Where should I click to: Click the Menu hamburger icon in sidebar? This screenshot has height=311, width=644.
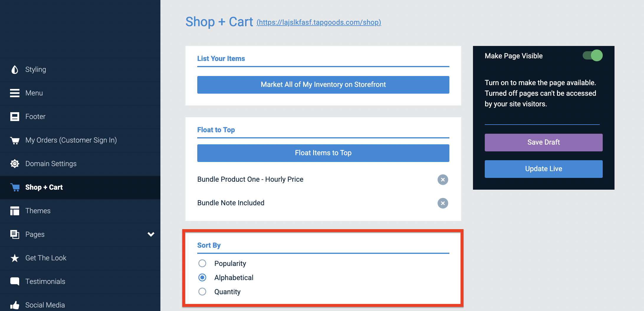pyautogui.click(x=14, y=93)
